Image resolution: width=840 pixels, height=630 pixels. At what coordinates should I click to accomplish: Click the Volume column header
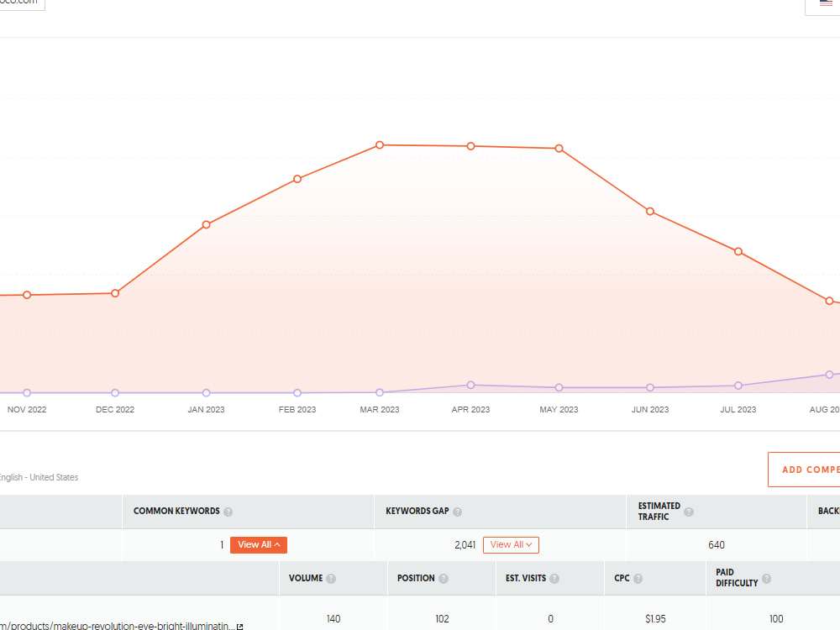coord(306,578)
